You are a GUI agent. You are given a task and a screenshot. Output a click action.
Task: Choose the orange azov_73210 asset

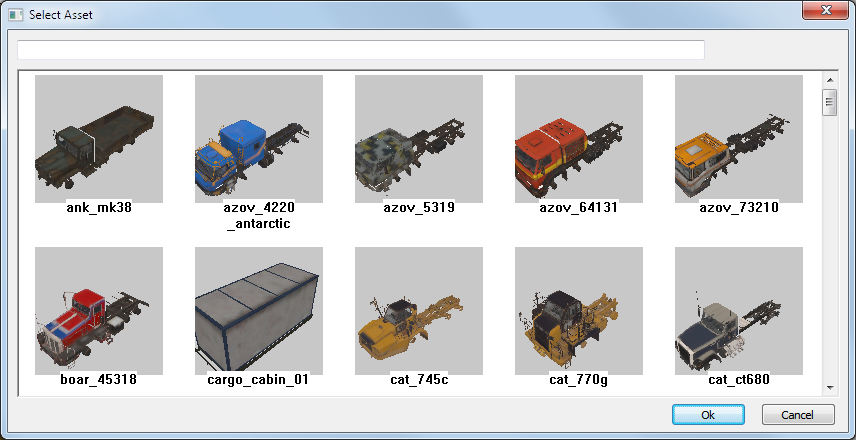[739, 139]
